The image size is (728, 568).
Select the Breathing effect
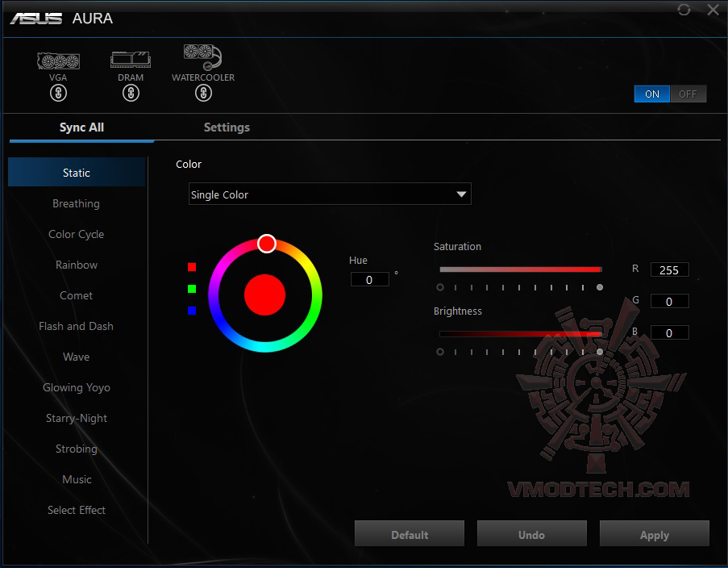[x=77, y=203]
